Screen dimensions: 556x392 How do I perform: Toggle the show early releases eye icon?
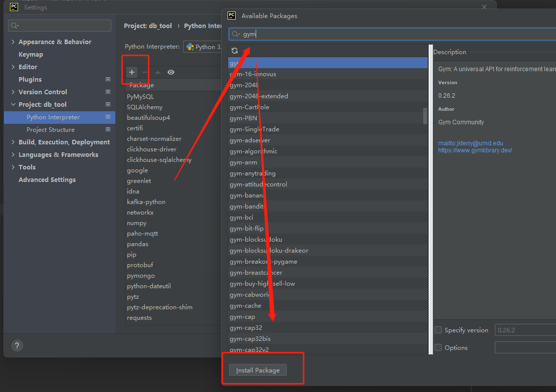(x=171, y=72)
